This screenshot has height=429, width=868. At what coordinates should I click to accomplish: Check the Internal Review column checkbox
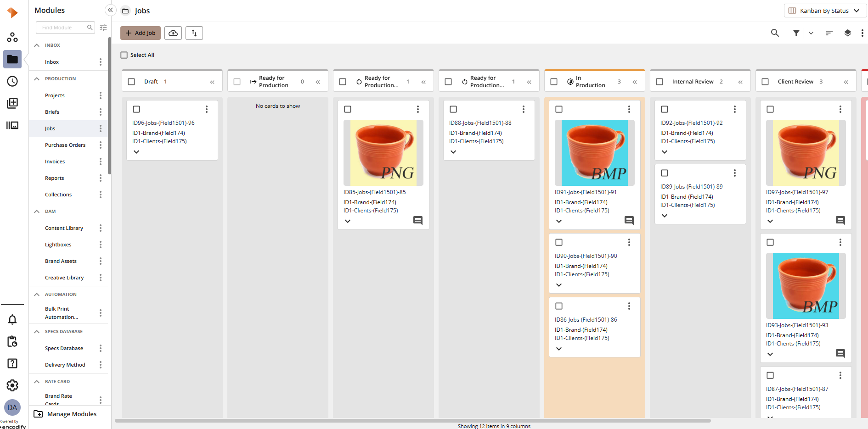click(659, 82)
